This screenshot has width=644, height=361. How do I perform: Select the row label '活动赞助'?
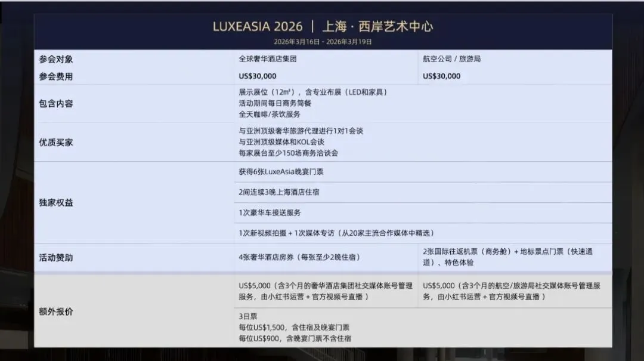click(x=56, y=258)
